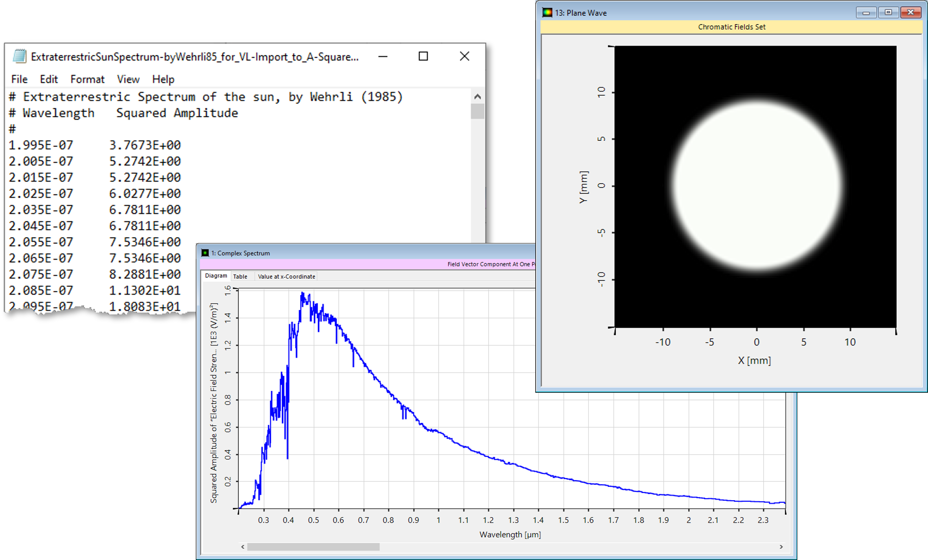Select the Diagram tab
Image resolution: width=928 pixels, height=560 pixels.
tap(216, 276)
